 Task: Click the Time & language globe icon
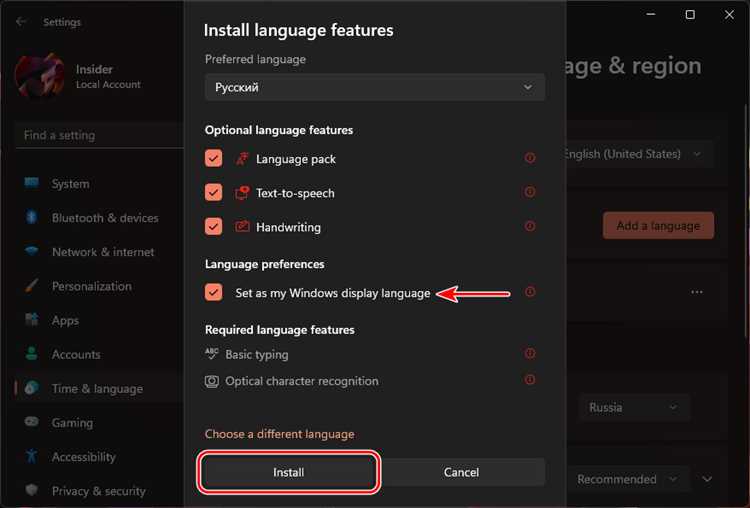32,388
